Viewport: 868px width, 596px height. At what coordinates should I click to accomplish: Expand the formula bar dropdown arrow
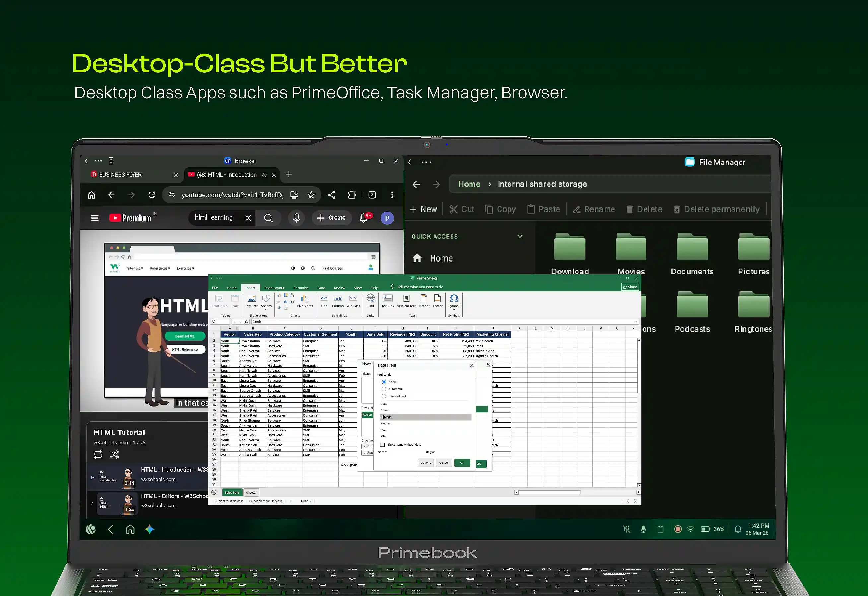click(x=635, y=322)
